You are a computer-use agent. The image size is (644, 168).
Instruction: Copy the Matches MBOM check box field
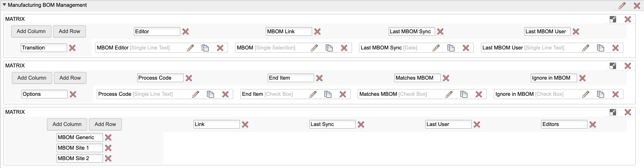464,94
